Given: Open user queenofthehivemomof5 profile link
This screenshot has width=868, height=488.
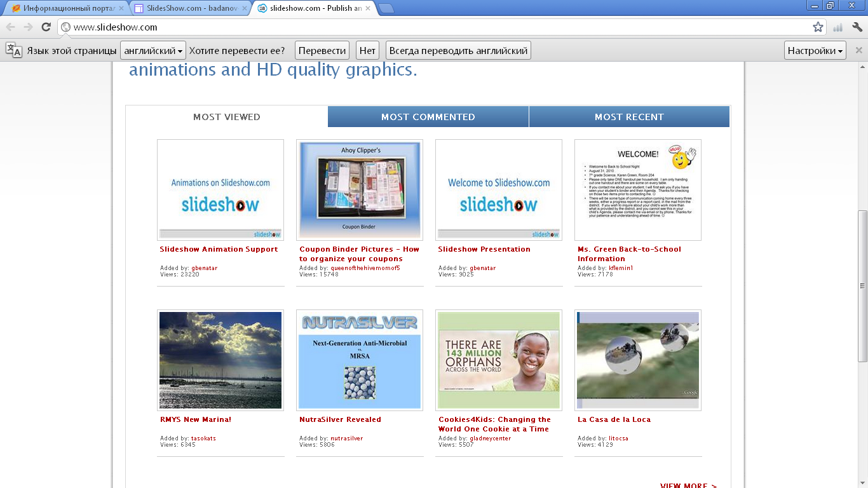Looking at the screenshot, I should [365, 268].
